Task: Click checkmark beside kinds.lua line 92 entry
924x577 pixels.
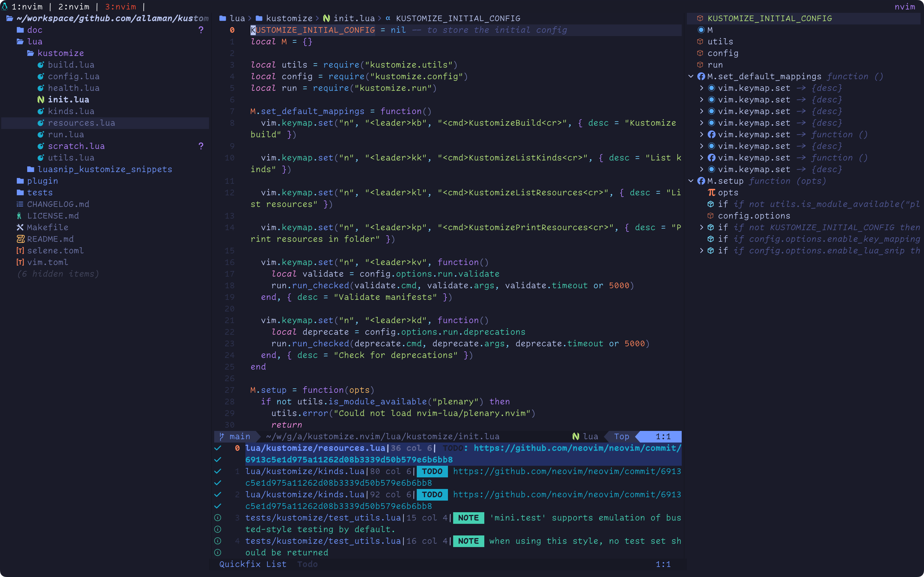Action: (218, 494)
